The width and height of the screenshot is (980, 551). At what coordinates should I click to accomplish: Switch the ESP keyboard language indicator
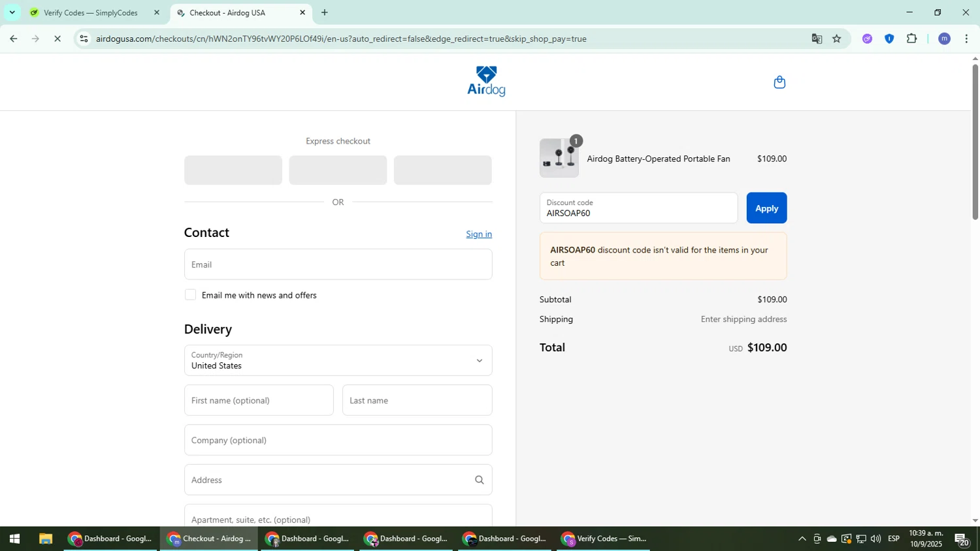(x=894, y=539)
